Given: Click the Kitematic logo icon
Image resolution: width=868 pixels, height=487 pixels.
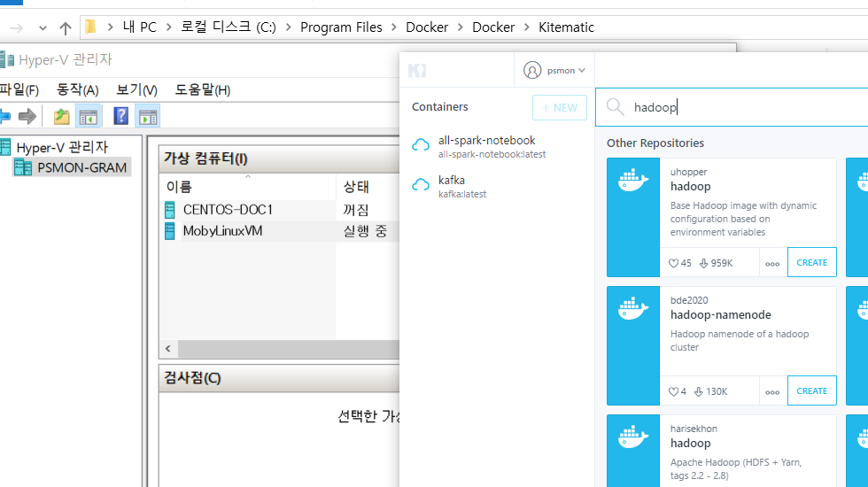Looking at the screenshot, I should click(417, 70).
